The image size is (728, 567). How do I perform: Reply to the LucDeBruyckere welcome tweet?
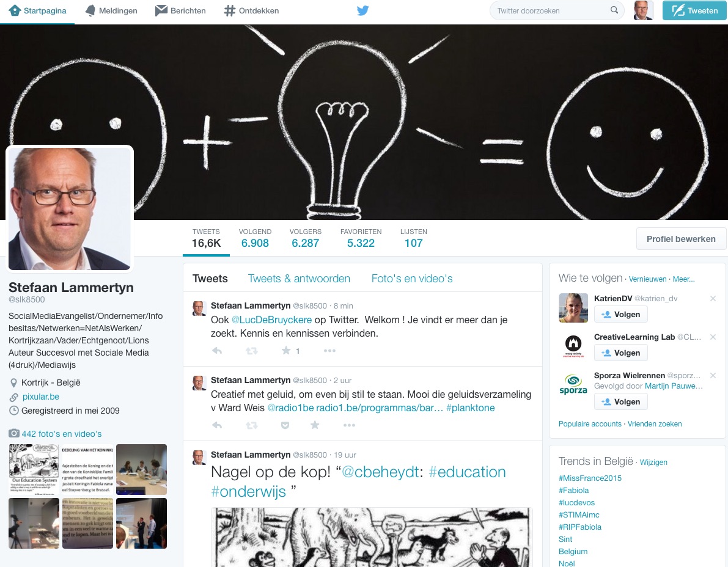(x=216, y=350)
